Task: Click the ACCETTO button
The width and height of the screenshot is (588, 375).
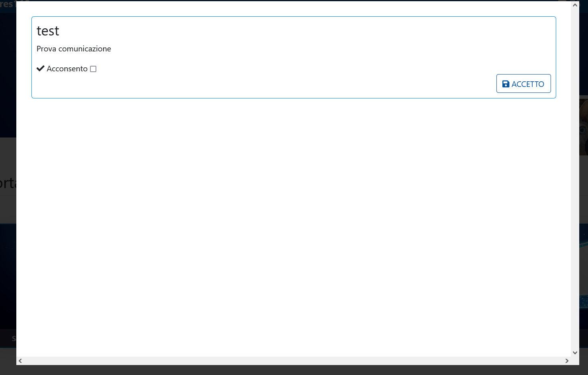Action: [523, 84]
